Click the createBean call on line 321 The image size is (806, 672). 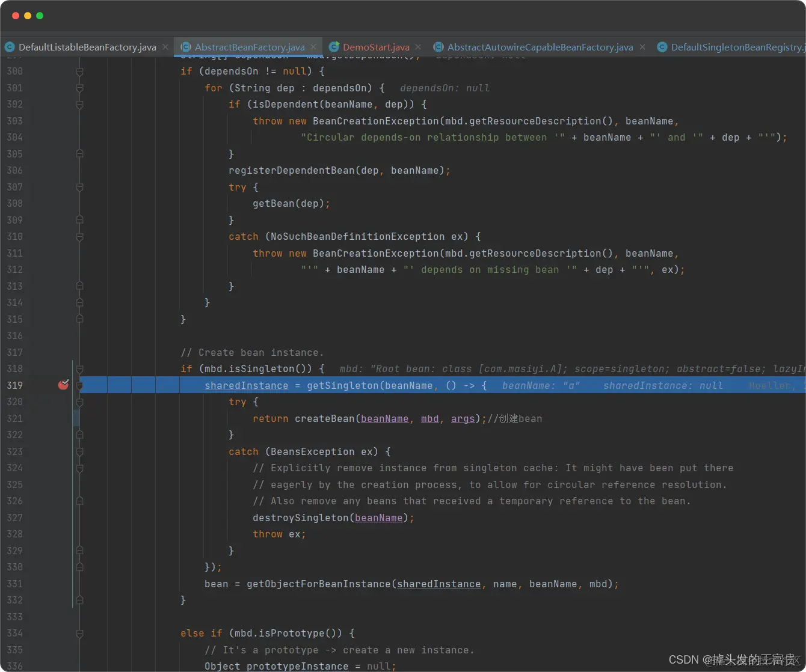coord(325,418)
